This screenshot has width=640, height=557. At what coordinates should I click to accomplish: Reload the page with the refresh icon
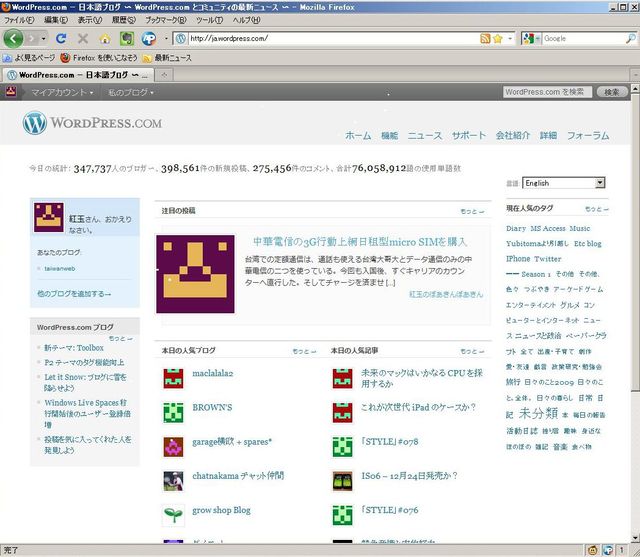coord(61,38)
